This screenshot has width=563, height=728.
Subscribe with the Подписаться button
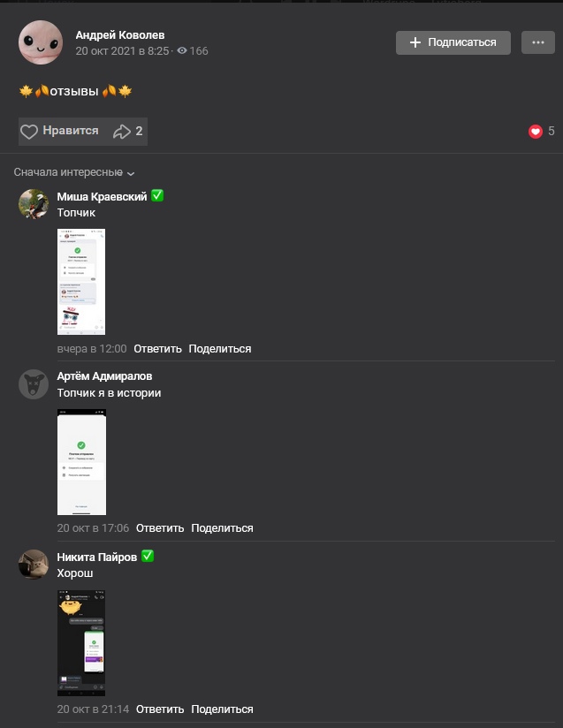point(453,42)
